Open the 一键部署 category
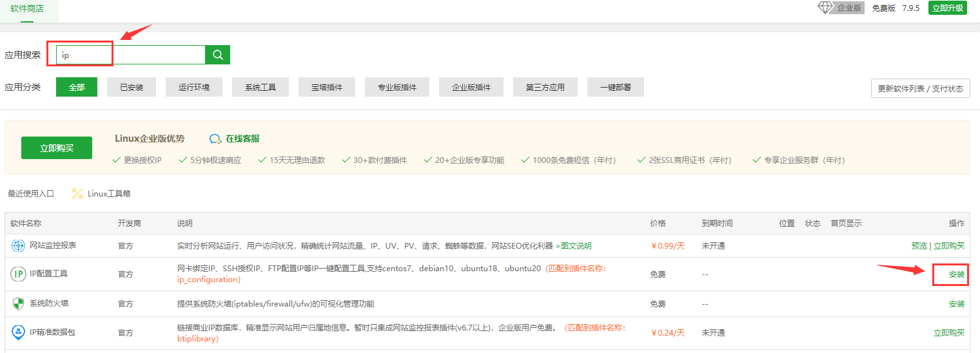Screen dimensions: 980x353 click(x=615, y=87)
